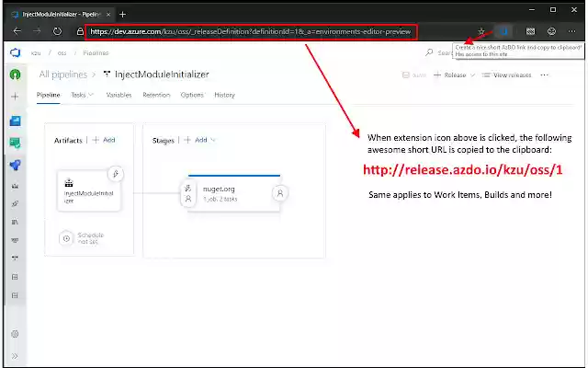Image resolution: width=588 pixels, height=368 pixels.
Task: Open Add stage dropdown
Action: [200, 140]
